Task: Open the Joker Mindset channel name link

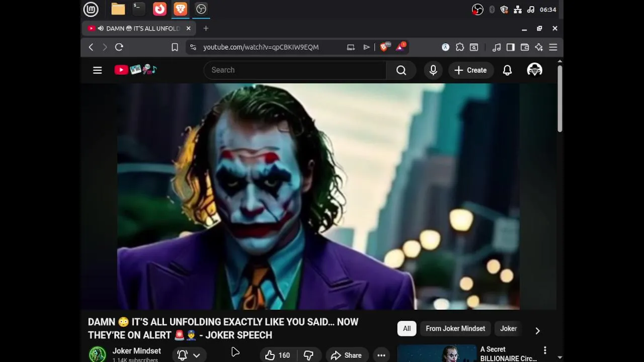Action: [137, 351]
